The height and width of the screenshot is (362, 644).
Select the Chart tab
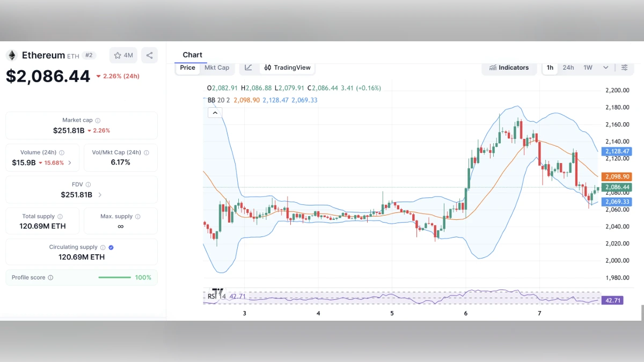192,55
